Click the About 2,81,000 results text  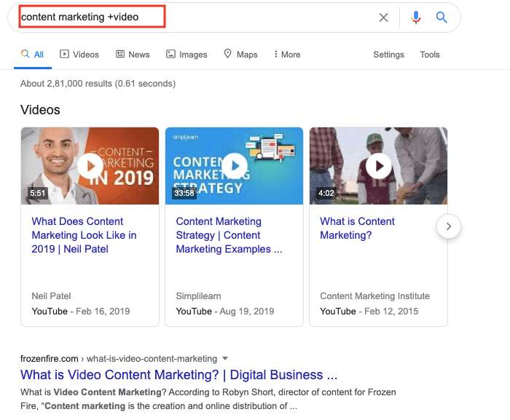pyautogui.click(x=98, y=84)
